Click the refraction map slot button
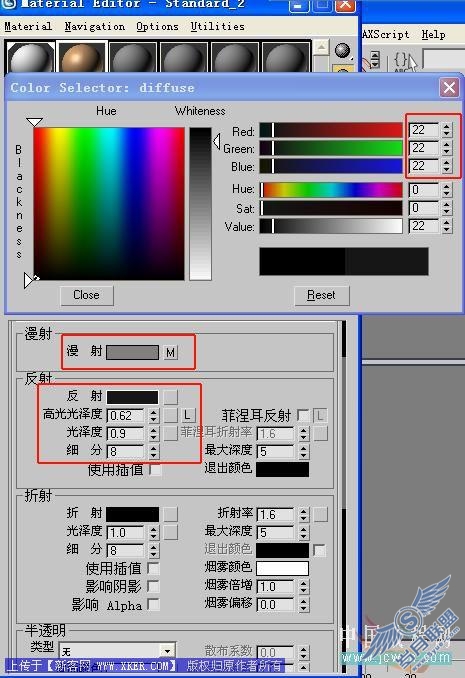 pos(170,514)
